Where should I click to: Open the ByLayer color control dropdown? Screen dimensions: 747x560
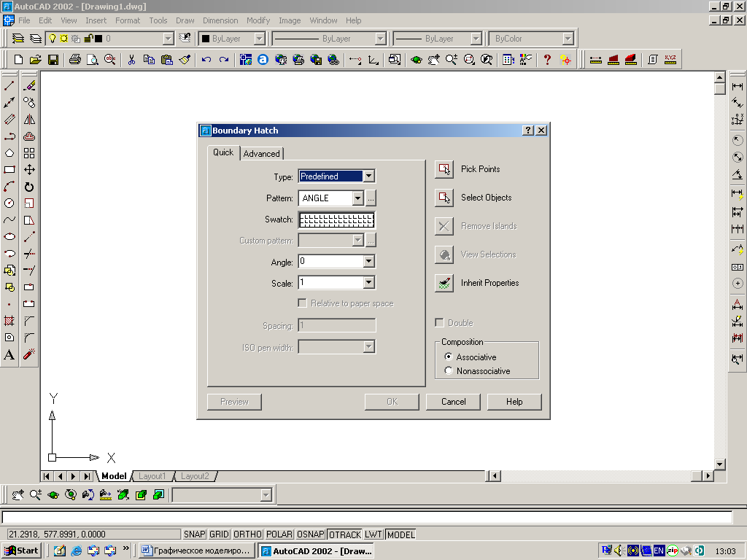pos(259,39)
